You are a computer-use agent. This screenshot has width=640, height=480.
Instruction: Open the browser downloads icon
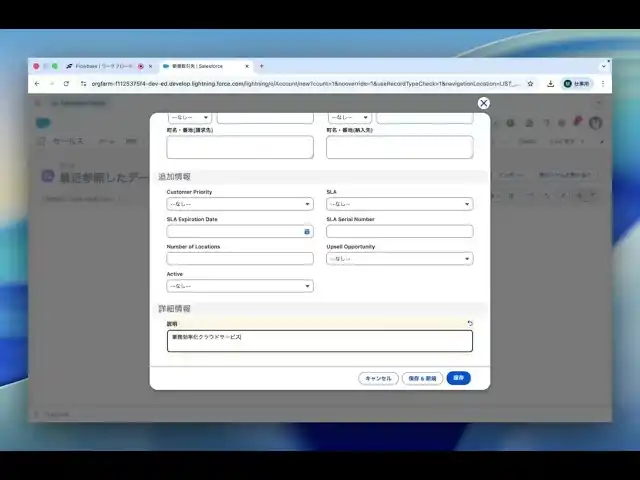550,84
